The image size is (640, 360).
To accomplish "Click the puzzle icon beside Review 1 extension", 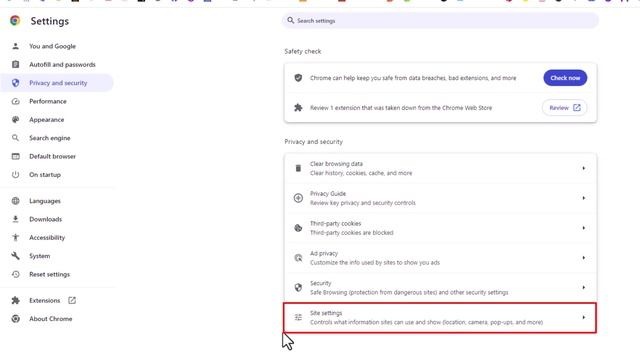I will click(298, 108).
